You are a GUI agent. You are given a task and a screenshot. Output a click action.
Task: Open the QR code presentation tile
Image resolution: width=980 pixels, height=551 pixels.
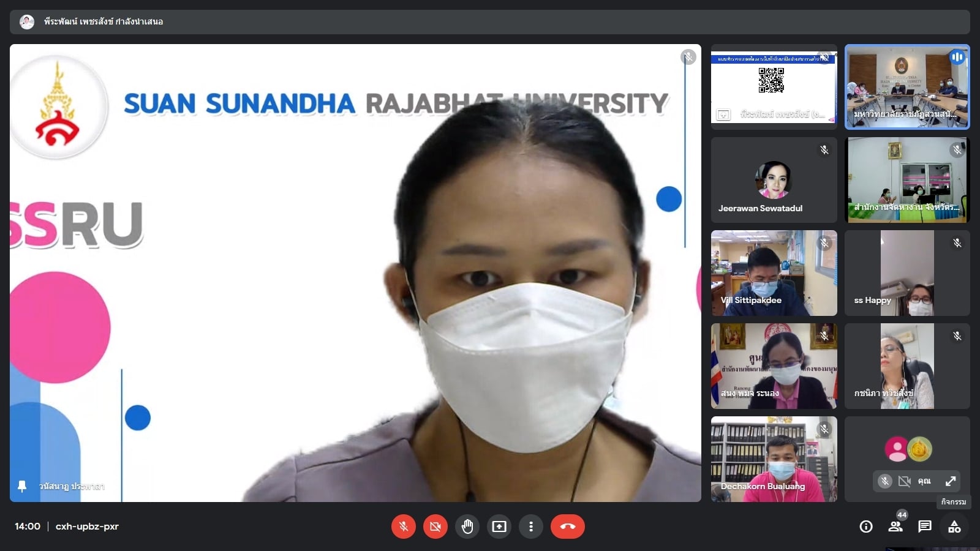click(x=774, y=86)
